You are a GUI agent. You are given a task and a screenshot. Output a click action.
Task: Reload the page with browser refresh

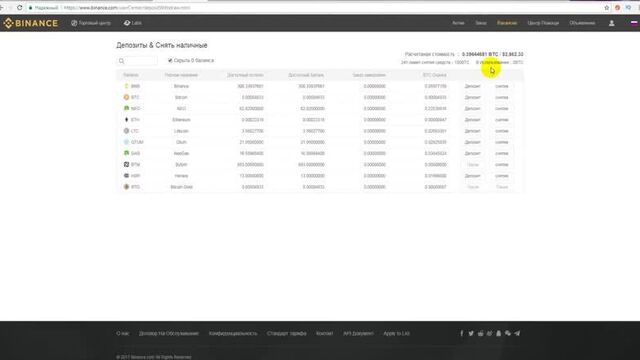click(x=20, y=7)
